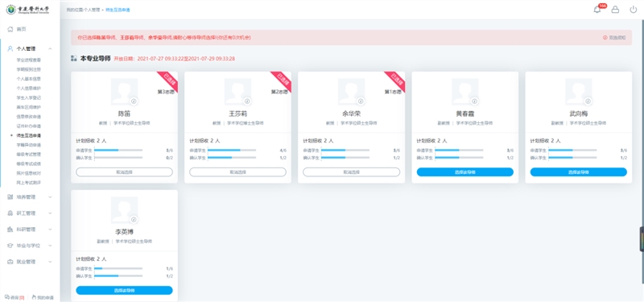Open info icon on 陈笛's avatar

(x=134, y=101)
